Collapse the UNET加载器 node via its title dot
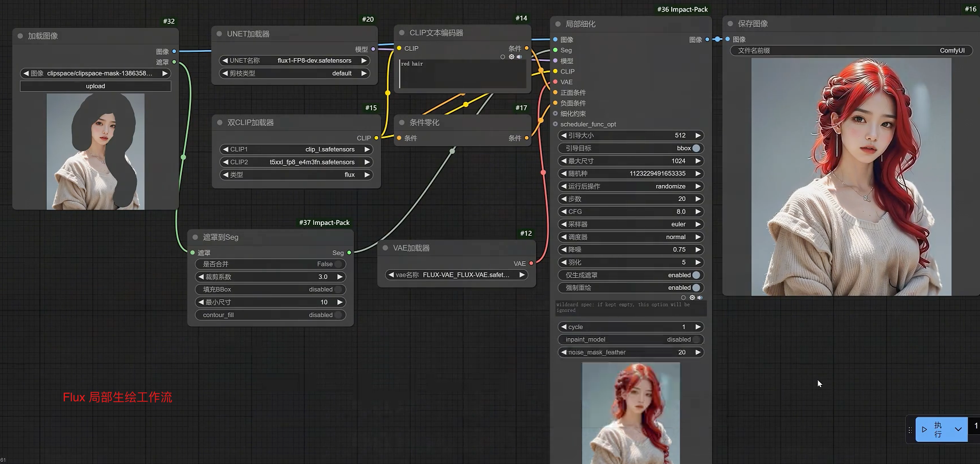The image size is (980, 464). [219, 34]
